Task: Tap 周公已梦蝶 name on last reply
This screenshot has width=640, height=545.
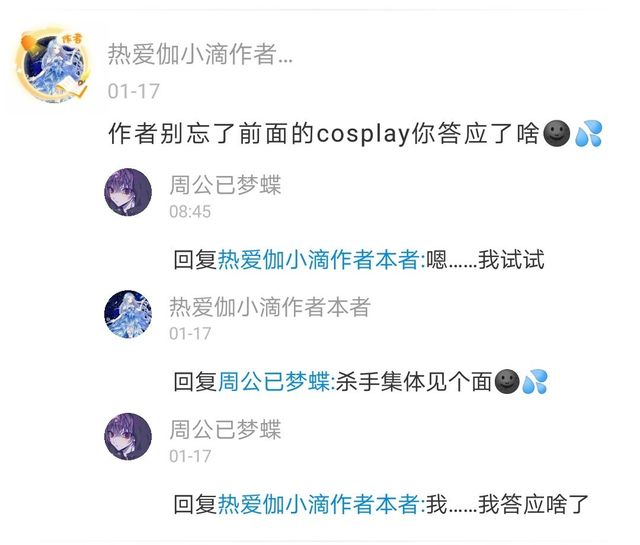Action: (x=225, y=429)
